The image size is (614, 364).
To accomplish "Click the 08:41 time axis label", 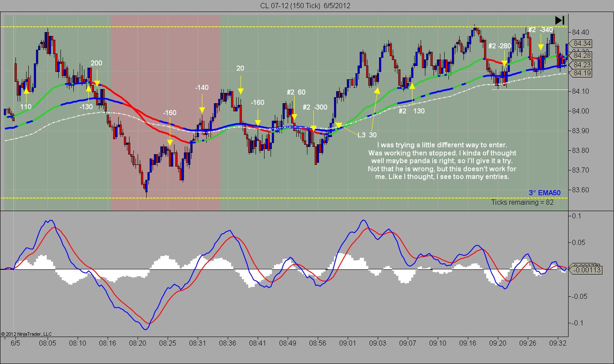I will point(257,343).
